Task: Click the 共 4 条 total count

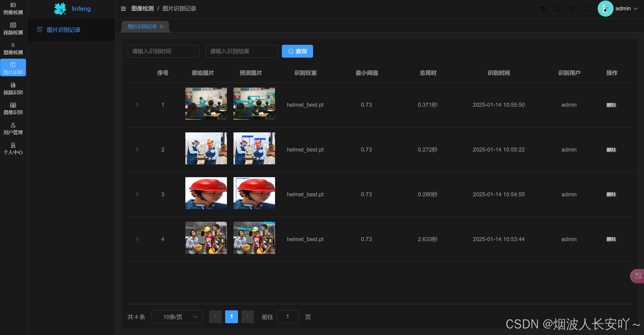Action: [136, 317]
